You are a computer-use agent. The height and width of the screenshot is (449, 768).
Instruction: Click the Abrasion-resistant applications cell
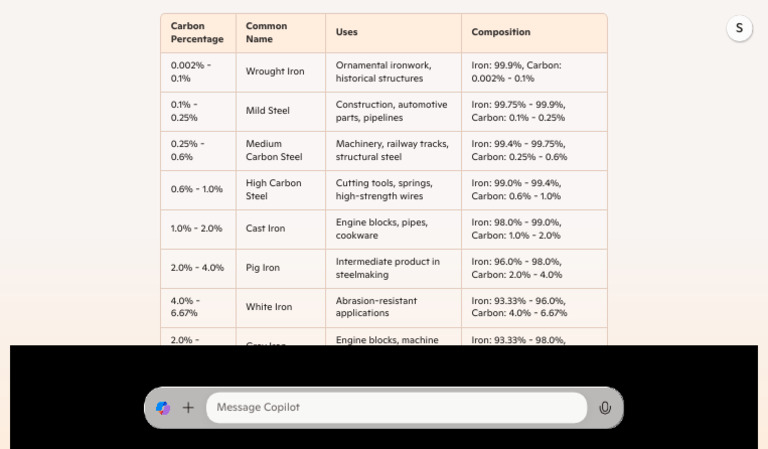(x=376, y=307)
